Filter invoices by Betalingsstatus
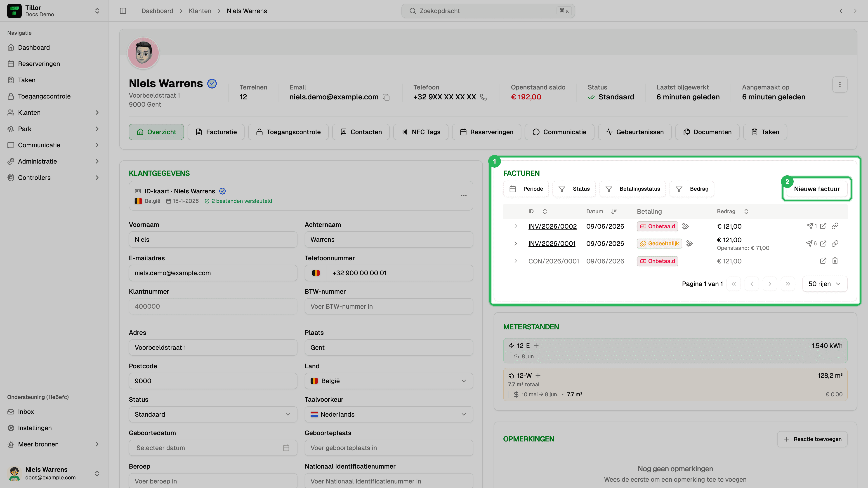The width and height of the screenshot is (868, 488). point(632,189)
